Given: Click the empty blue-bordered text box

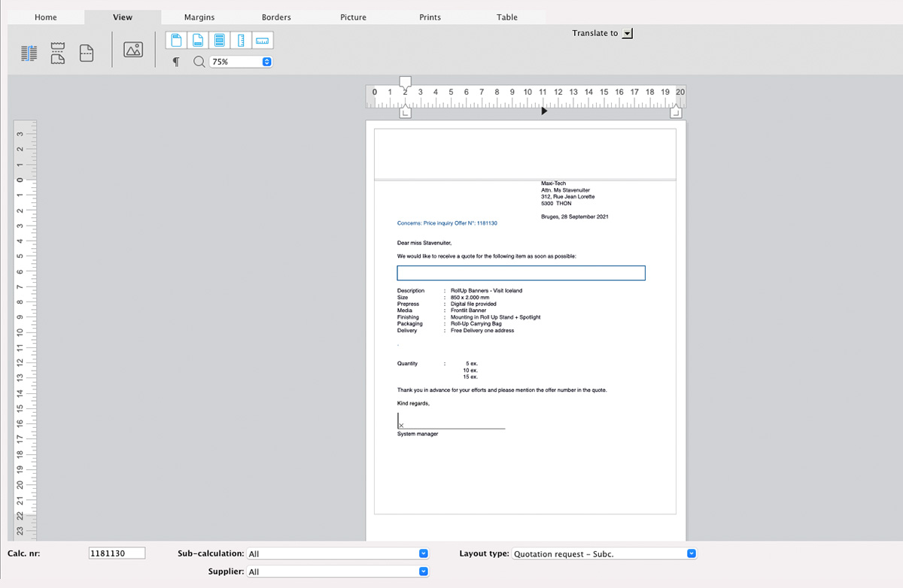Looking at the screenshot, I should pos(521,273).
